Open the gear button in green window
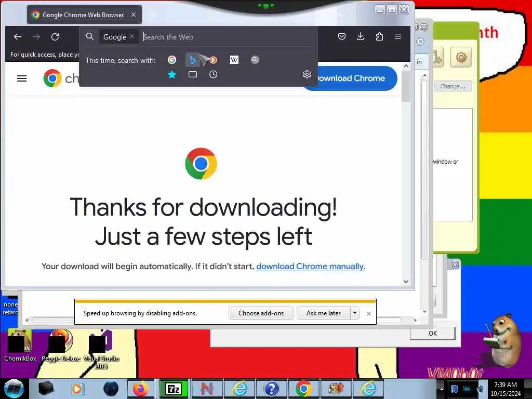The width and height of the screenshot is (532, 399). tap(461, 57)
